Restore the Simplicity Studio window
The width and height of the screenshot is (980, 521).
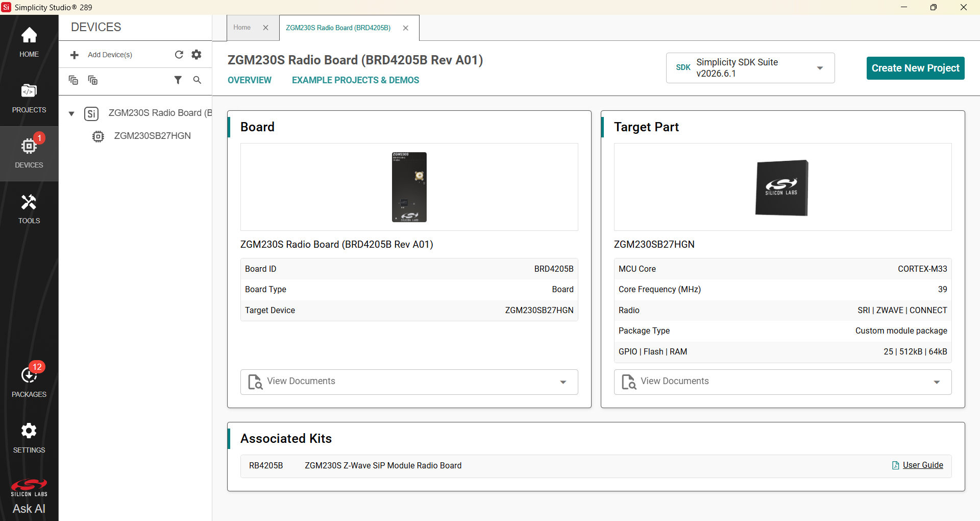point(934,7)
